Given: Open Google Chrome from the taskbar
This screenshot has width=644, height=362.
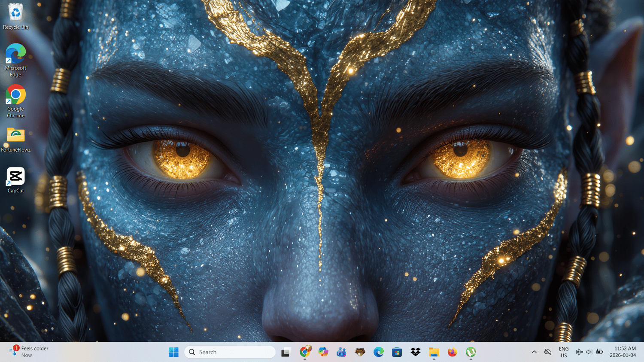Looking at the screenshot, I should (305, 352).
